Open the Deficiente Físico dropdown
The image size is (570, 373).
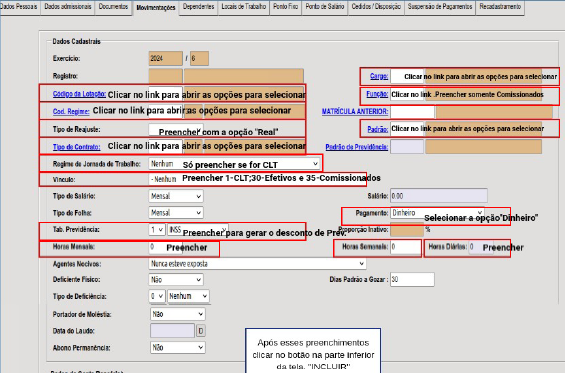click(176, 280)
